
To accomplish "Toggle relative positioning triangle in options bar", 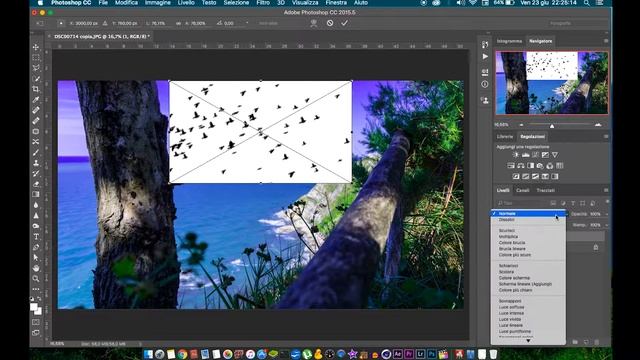I will click(x=105, y=24).
